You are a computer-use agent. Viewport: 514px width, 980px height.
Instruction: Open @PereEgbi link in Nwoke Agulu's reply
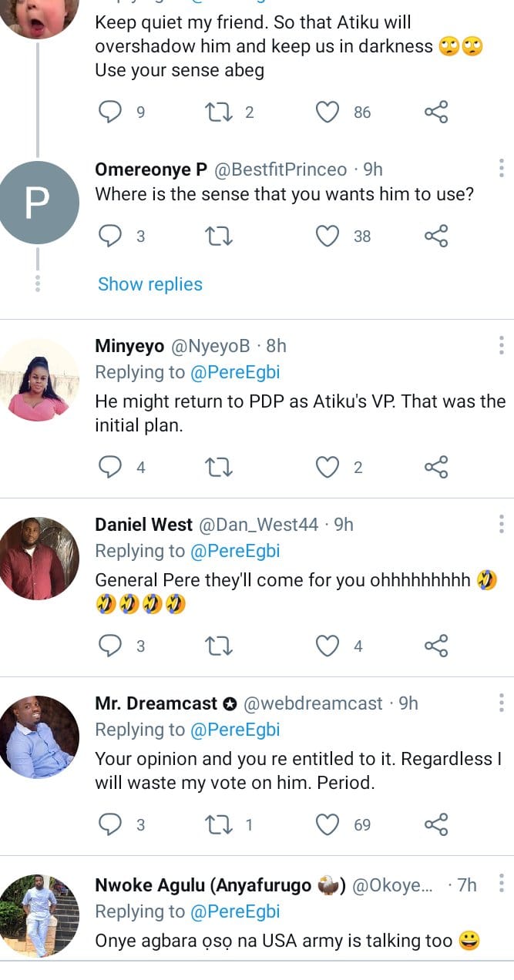pyautogui.click(x=235, y=912)
